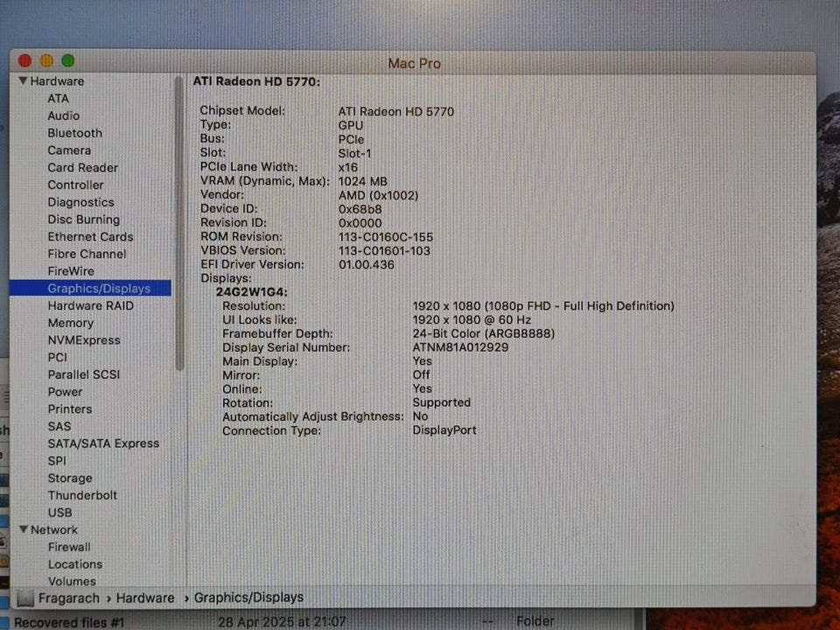
Task: Select Fibre Channel entry
Action: [x=87, y=254]
